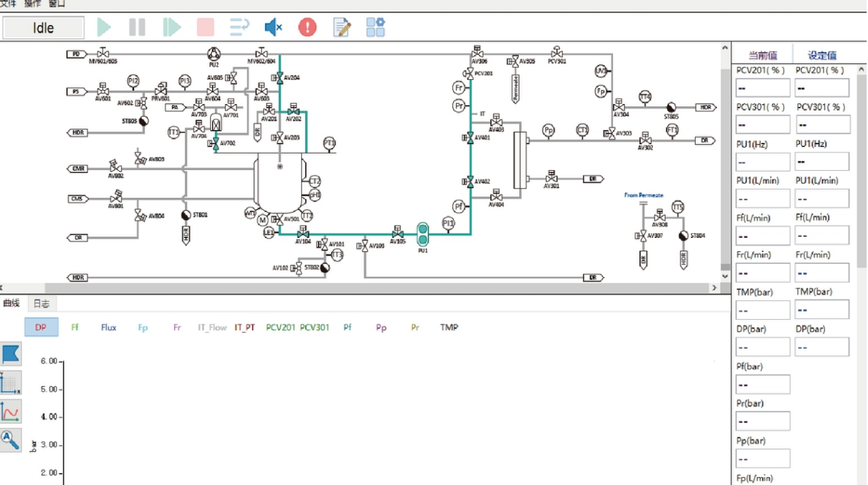Click the red Stop square button
The width and height of the screenshot is (868, 485).
[205, 28]
